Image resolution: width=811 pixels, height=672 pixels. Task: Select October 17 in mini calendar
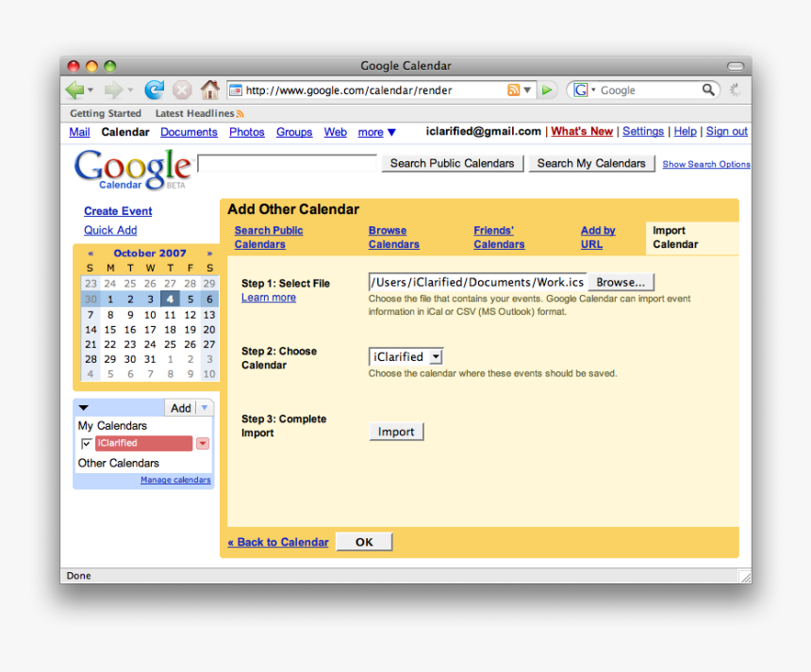coord(150,330)
